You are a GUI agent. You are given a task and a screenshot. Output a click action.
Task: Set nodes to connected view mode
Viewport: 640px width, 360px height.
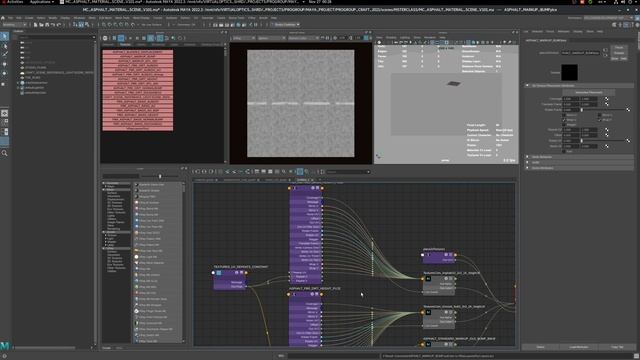tap(264, 172)
